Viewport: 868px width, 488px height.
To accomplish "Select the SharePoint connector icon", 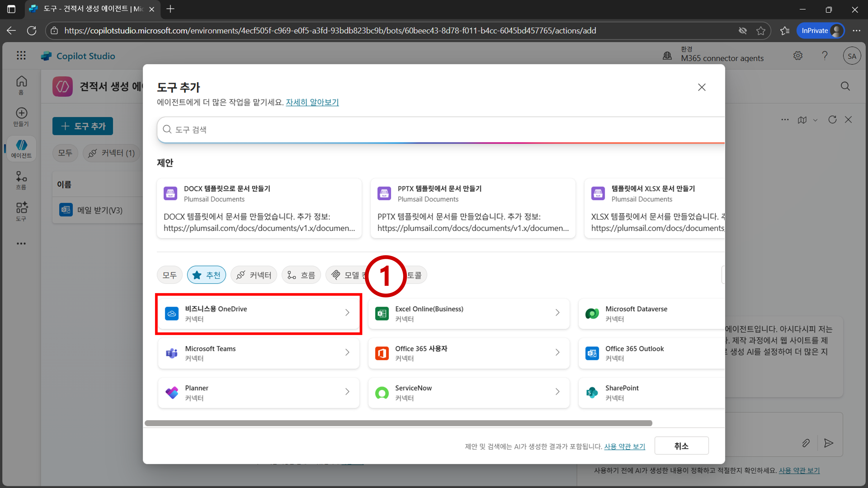I will 592,392.
